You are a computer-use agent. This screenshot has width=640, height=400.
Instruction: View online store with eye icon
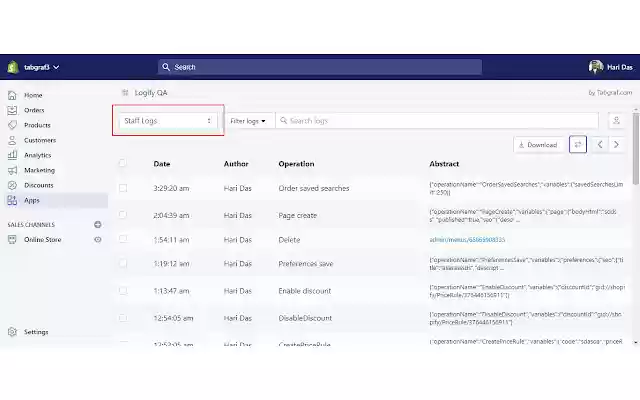(x=98, y=240)
